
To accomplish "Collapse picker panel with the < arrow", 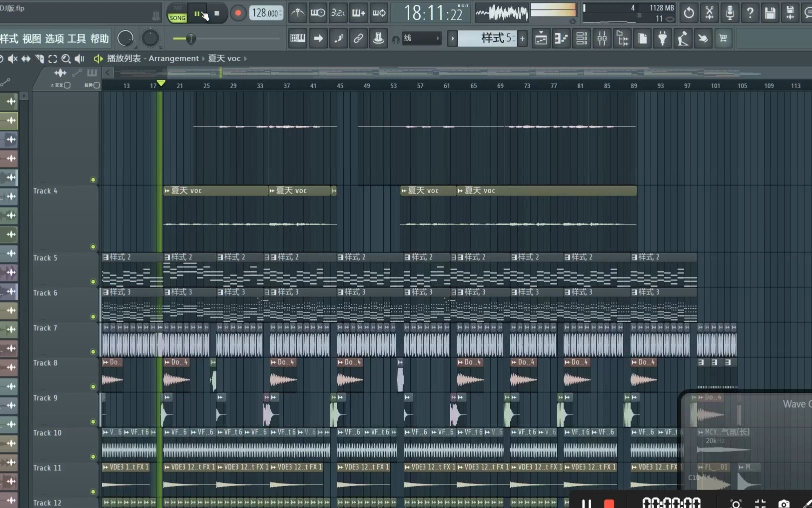I will 107,72.
